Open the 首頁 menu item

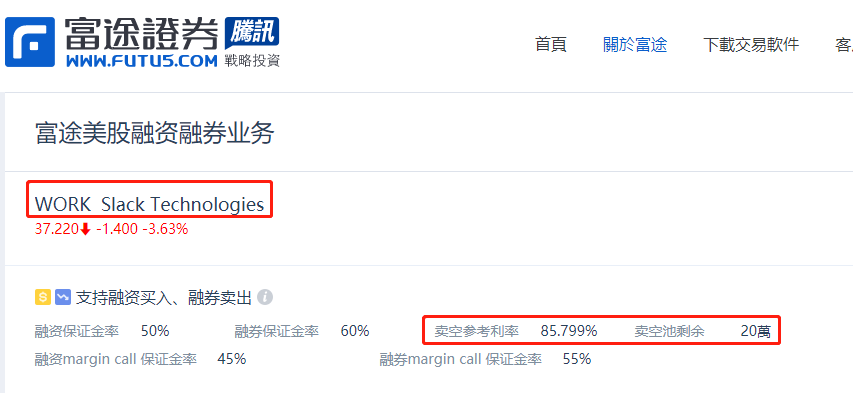pyautogui.click(x=551, y=44)
